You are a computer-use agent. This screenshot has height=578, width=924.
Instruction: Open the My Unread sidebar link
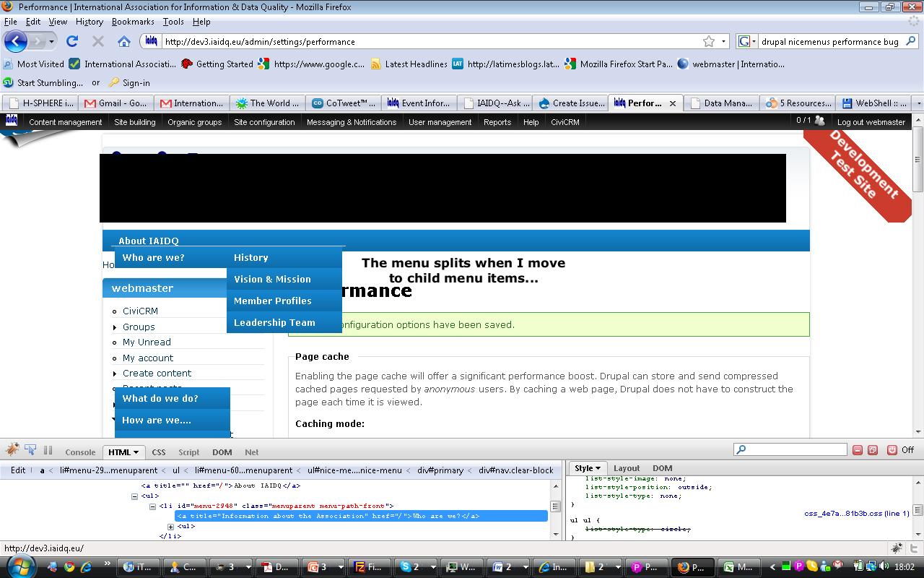click(147, 342)
